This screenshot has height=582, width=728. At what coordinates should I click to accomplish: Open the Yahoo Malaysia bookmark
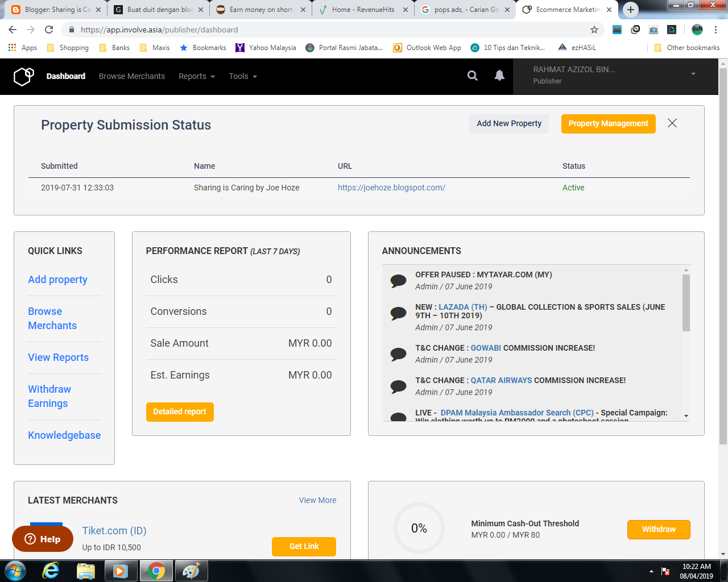point(266,48)
